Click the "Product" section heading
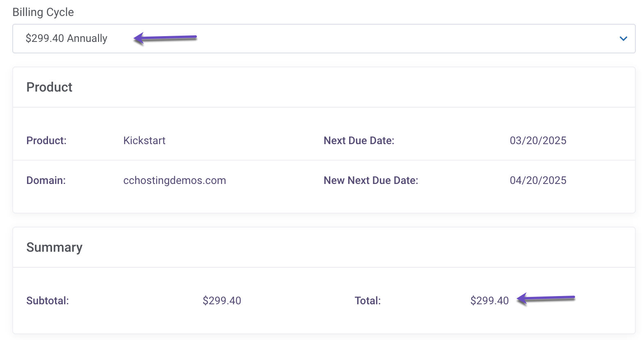 49,87
